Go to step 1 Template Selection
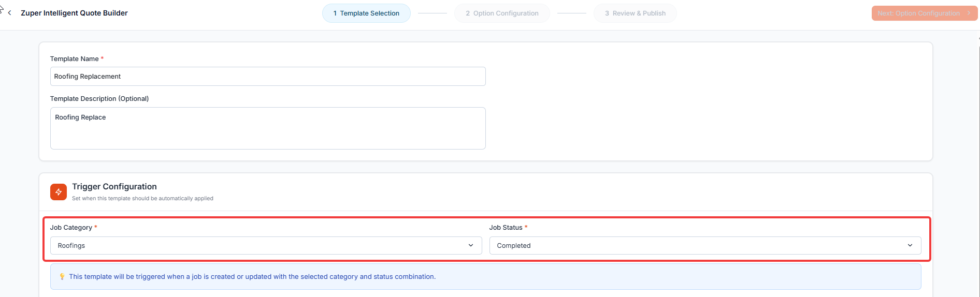Viewport: 980px width, 297px height. click(x=366, y=13)
